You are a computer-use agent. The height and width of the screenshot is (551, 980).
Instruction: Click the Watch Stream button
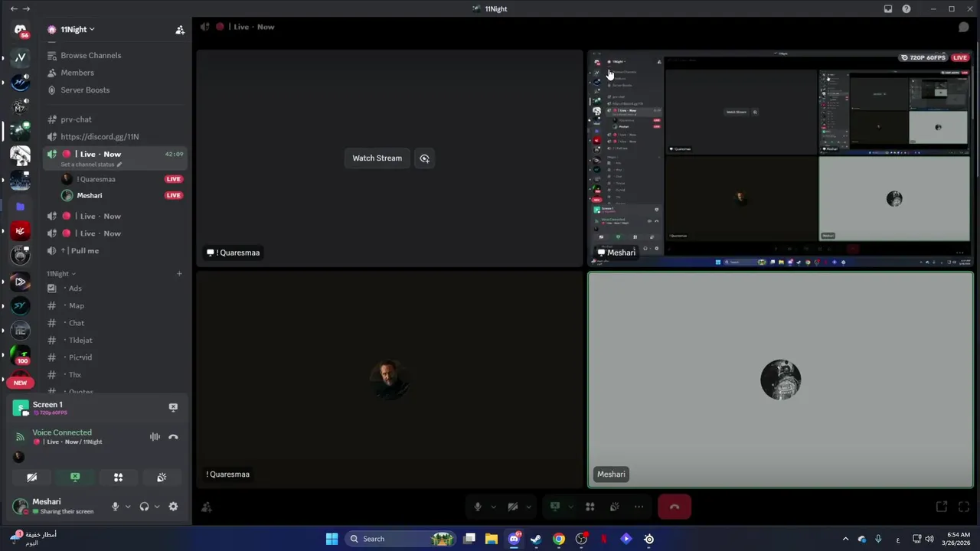[377, 158]
